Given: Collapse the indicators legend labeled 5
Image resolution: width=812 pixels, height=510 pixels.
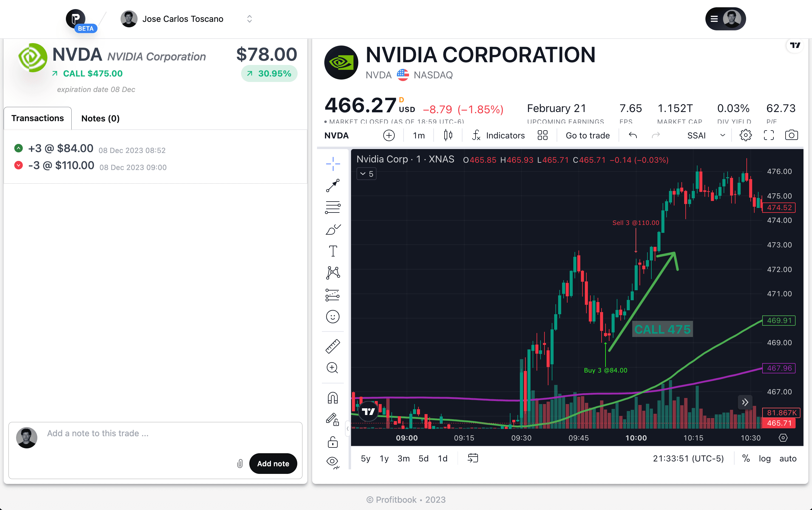Looking at the screenshot, I should (366, 174).
